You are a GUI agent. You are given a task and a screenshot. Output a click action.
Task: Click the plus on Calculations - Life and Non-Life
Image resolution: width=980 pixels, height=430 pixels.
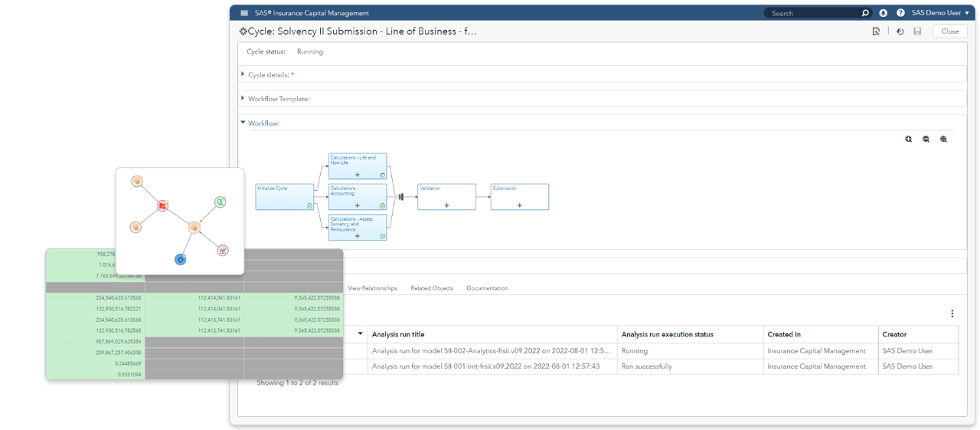(x=358, y=175)
